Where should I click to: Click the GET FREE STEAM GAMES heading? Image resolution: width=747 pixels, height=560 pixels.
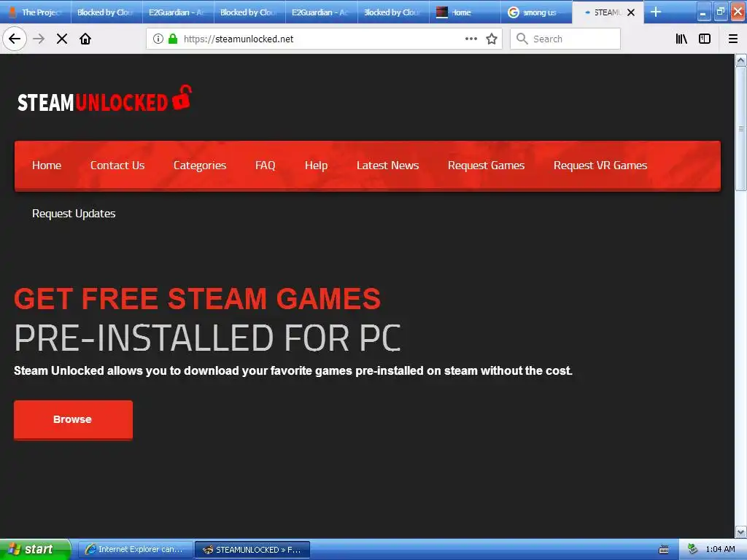coord(197,298)
